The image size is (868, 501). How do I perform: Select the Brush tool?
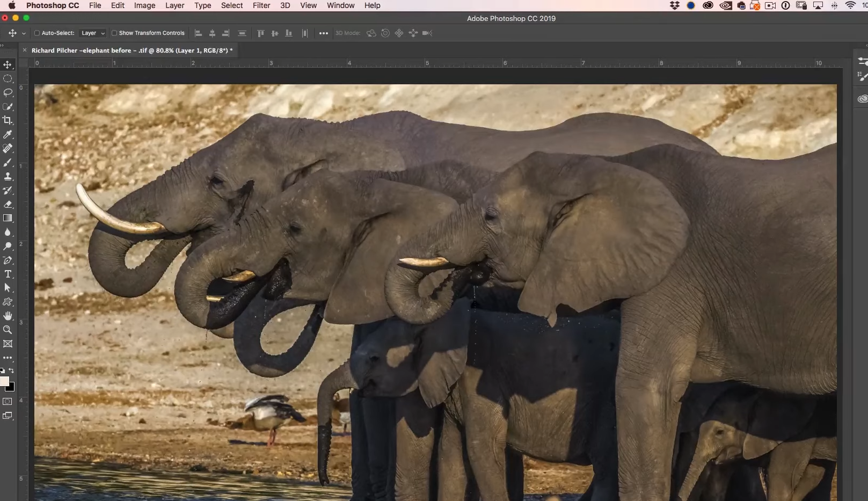coord(8,162)
